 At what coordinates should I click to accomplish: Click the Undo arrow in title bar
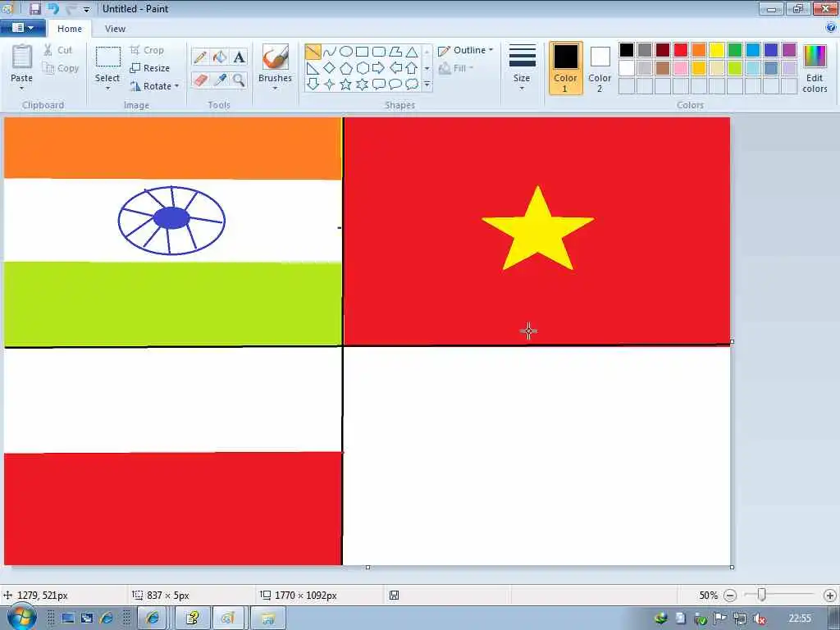point(53,8)
